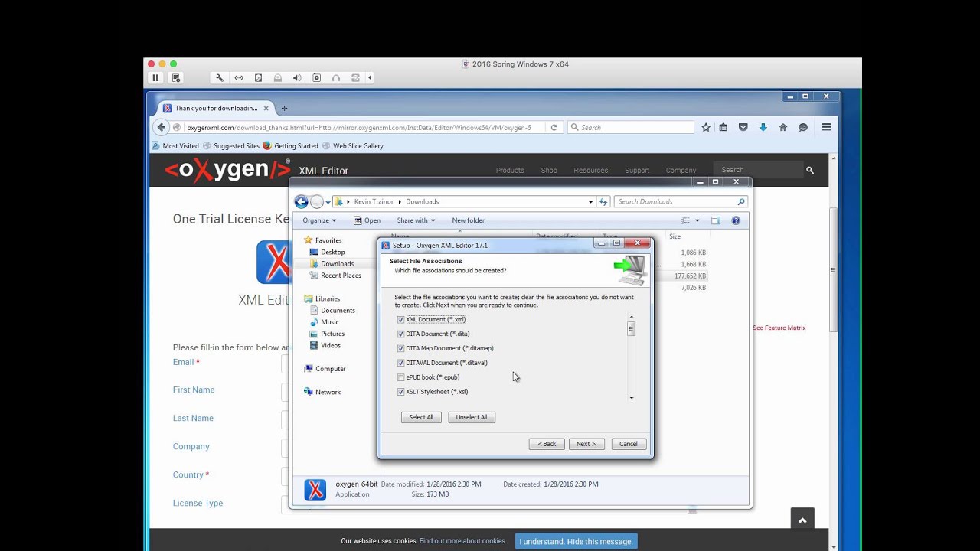The height and width of the screenshot is (551, 980).
Task: Click New folder in Explorer toolbar
Action: [468, 220]
